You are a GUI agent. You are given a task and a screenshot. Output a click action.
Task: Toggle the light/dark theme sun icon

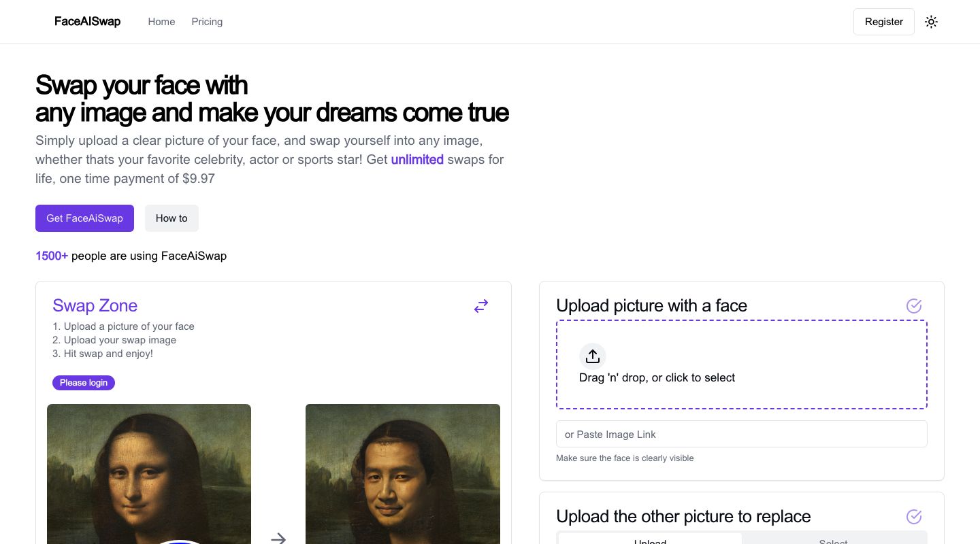pyautogui.click(x=931, y=22)
